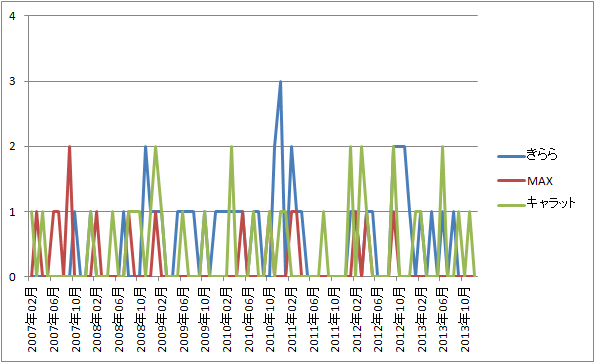Select the 2008年02月 axis label
Viewport: 595px width, 363px height.
(98, 320)
